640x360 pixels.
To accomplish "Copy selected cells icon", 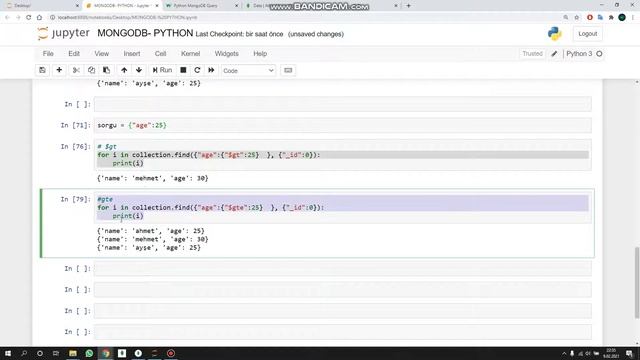I will coord(91,70).
